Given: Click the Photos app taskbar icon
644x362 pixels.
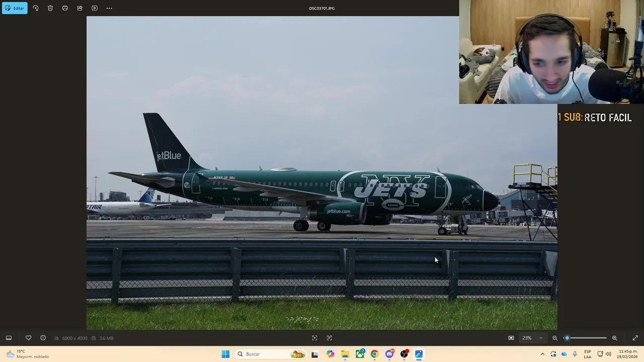Looking at the screenshot, I should (419, 354).
